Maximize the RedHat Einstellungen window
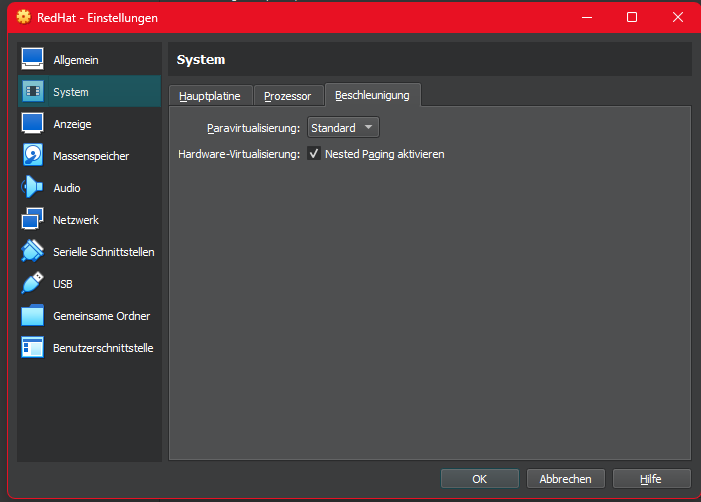 [632, 17]
